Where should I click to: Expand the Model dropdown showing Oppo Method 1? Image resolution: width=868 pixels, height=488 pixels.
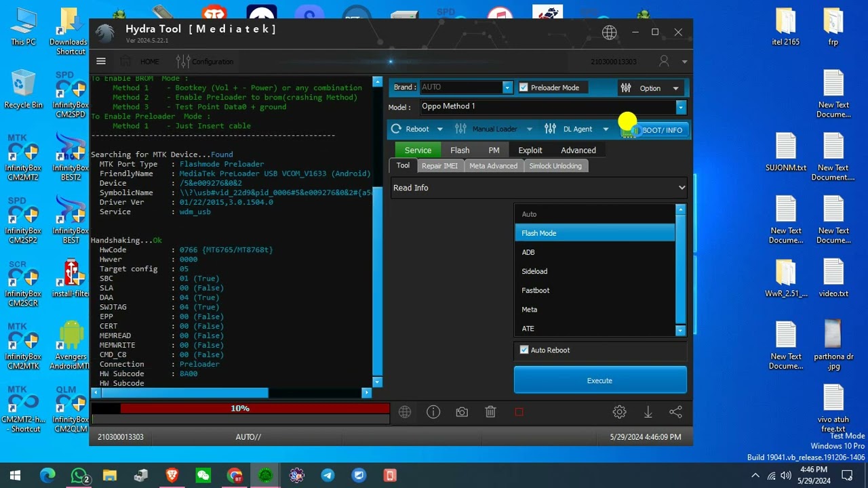680,107
